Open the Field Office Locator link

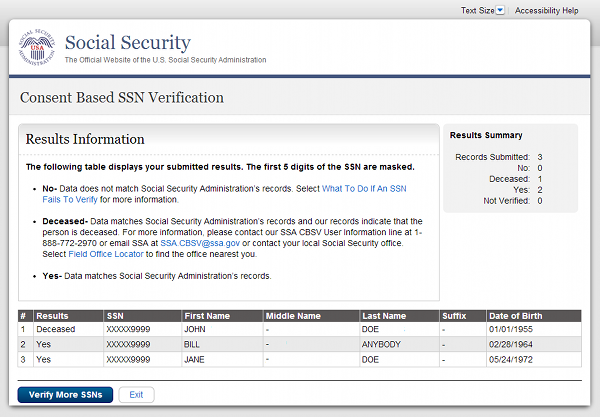(105, 255)
